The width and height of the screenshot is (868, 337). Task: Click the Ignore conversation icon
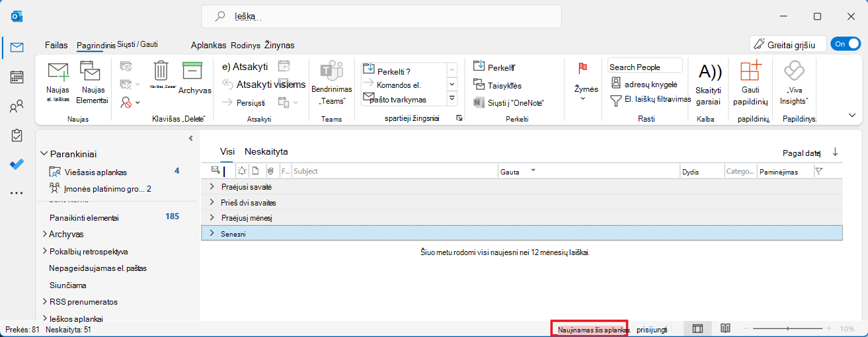coord(126,66)
